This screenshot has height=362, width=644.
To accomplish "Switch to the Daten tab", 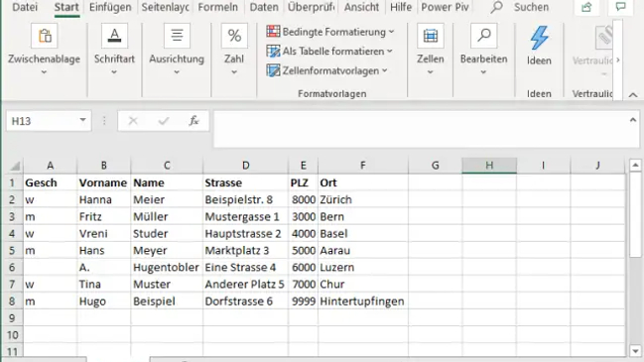I will coord(264,7).
